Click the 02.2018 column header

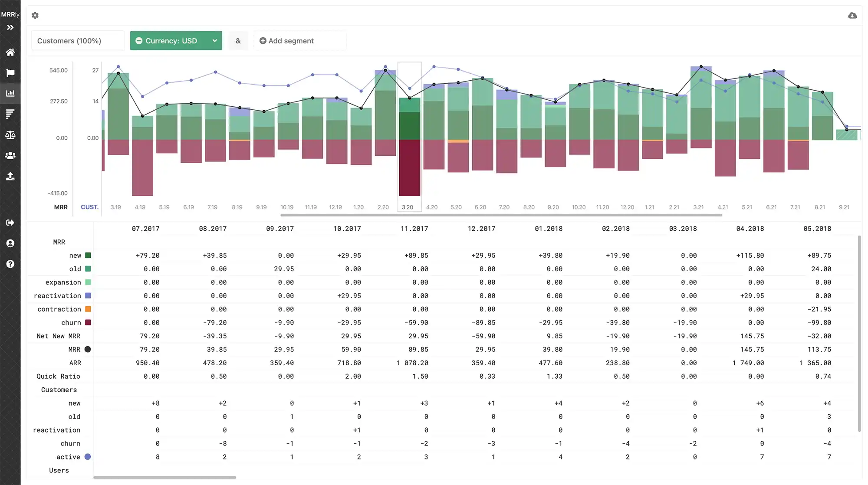coord(615,229)
